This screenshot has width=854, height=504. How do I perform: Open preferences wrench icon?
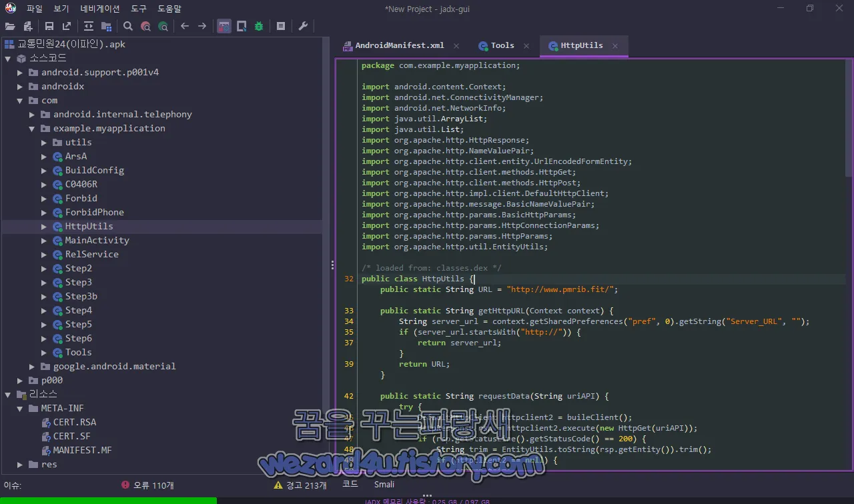tap(303, 27)
